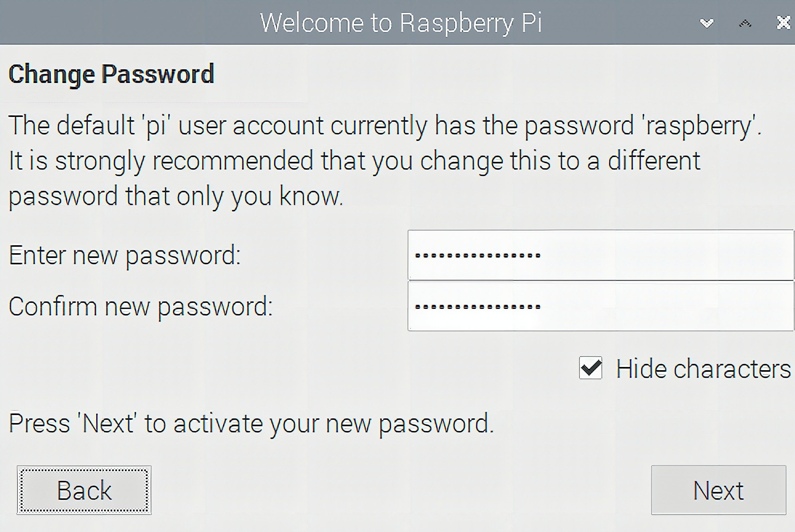Tick off the Hide characters checkbox
The height and width of the screenshot is (532, 795).
click(x=591, y=368)
